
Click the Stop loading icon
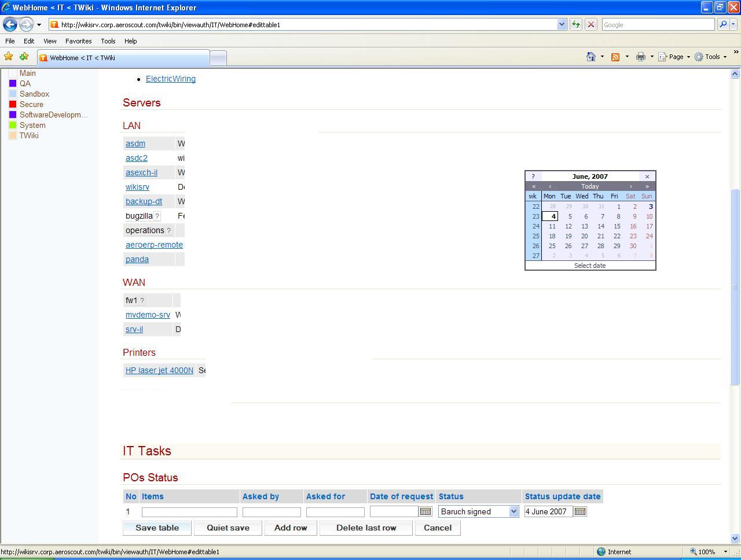coord(591,24)
